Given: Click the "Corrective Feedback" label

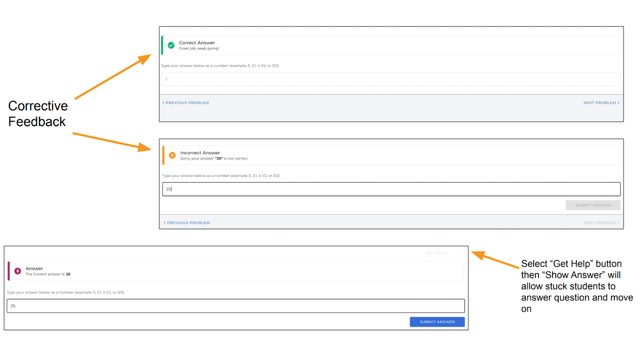Looking at the screenshot, I should pos(38,114).
